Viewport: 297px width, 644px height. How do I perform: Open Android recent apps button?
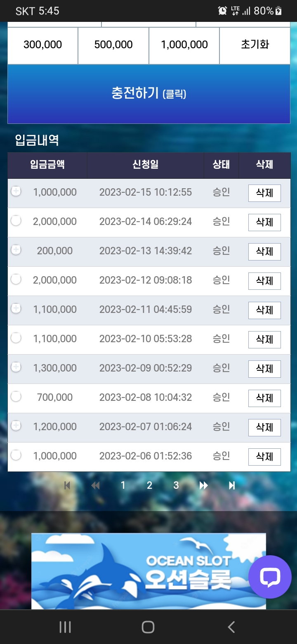tap(65, 627)
